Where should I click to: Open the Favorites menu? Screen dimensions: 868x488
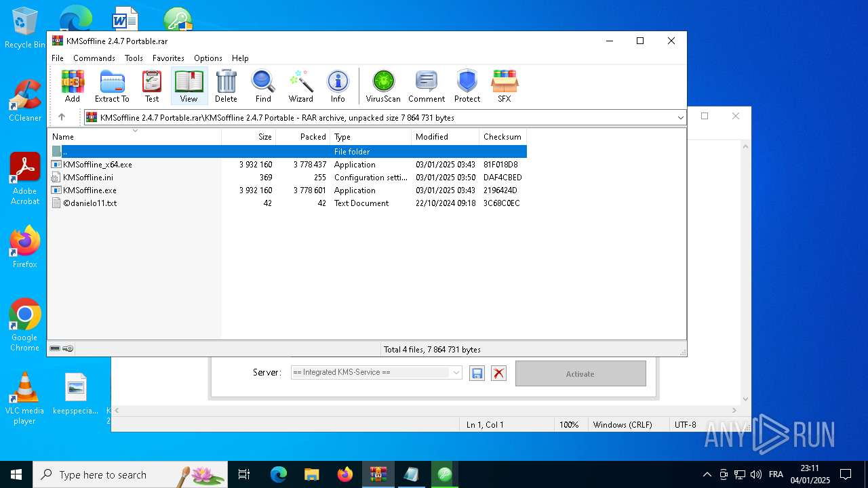point(168,58)
